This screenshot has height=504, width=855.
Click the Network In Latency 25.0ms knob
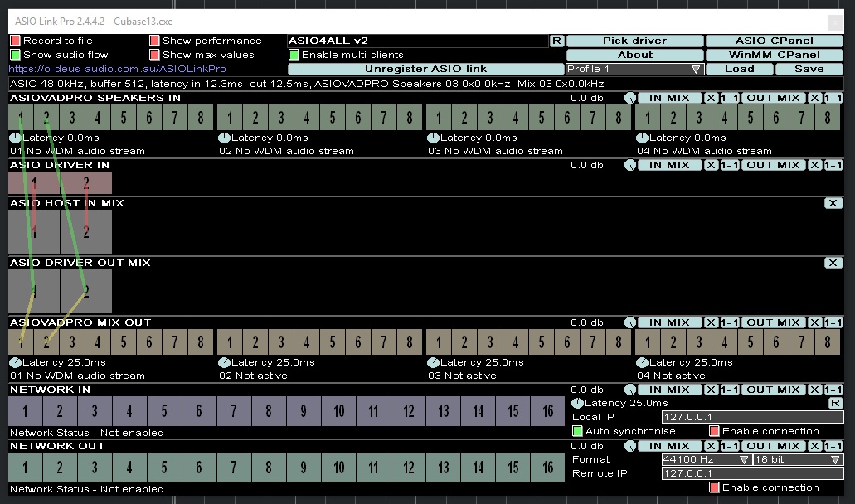tap(577, 403)
